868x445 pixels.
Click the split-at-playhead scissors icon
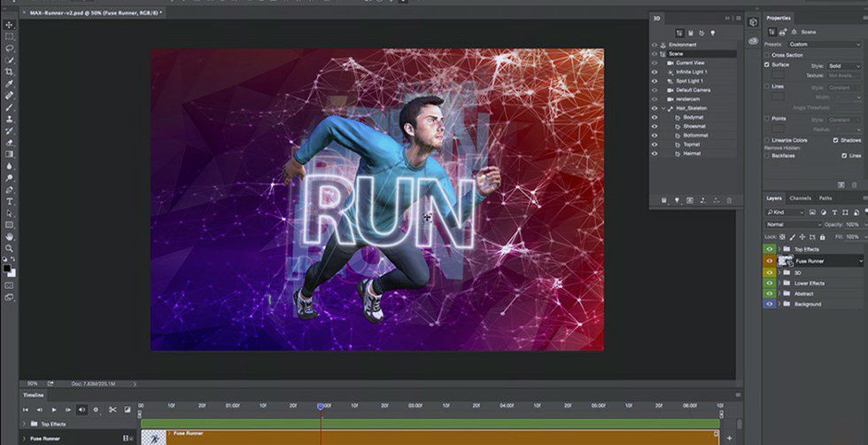(x=112, y=410)
